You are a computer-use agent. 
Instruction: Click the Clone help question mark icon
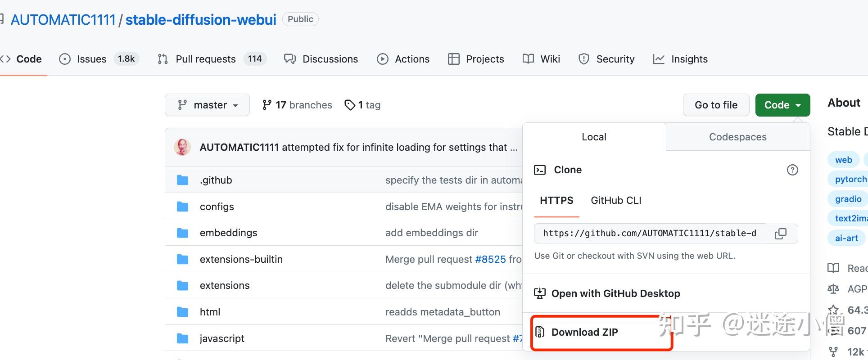click(x=792, y=170)
